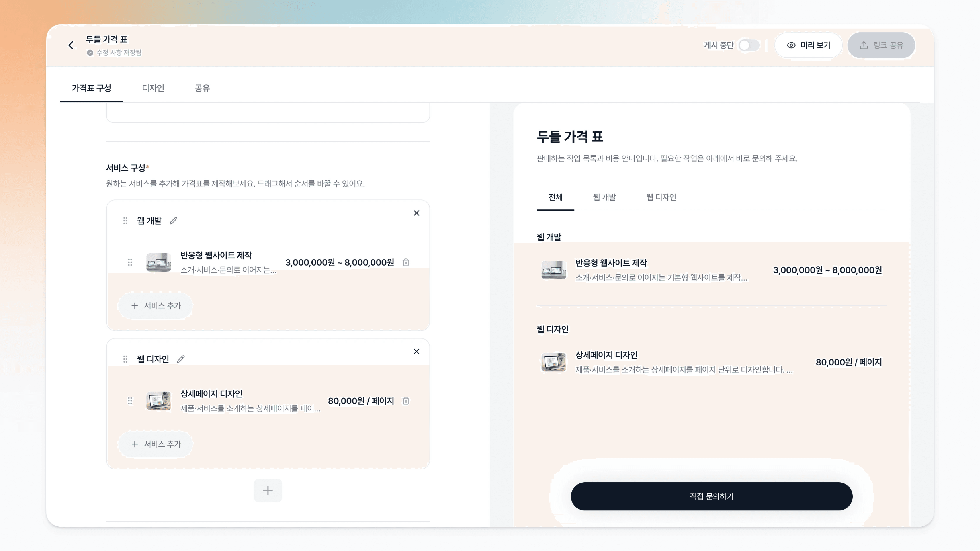Screen dimensions: 980x551
Task: Click 반응형 웹사이트 제작 title in preview panel
Action: (x=611, y=263)
